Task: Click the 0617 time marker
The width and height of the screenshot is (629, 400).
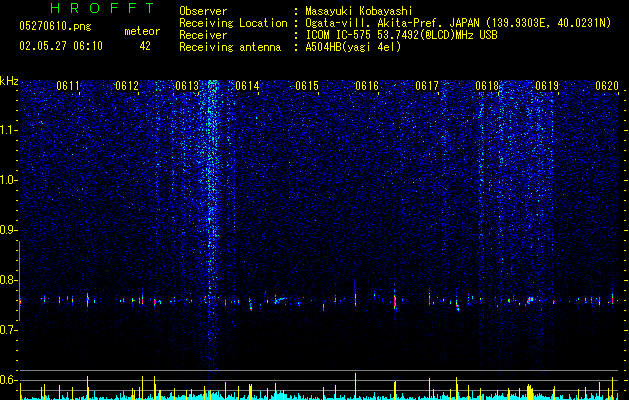Action: point(427,86)
